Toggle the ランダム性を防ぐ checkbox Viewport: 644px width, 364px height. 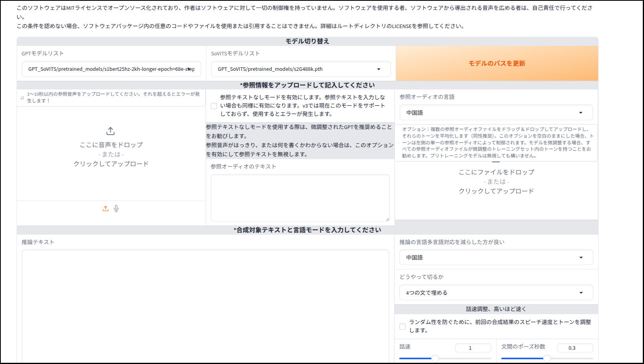click(402, 326)
